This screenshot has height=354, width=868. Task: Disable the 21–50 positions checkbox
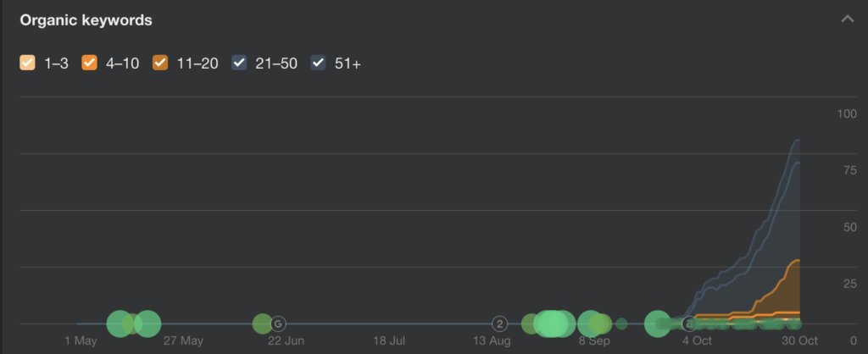(x=239, y=63)
